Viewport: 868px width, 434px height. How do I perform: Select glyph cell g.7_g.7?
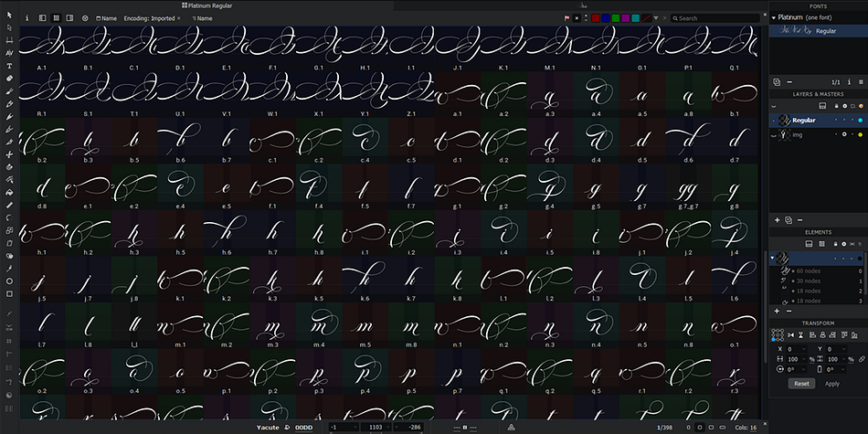[689, 187]
